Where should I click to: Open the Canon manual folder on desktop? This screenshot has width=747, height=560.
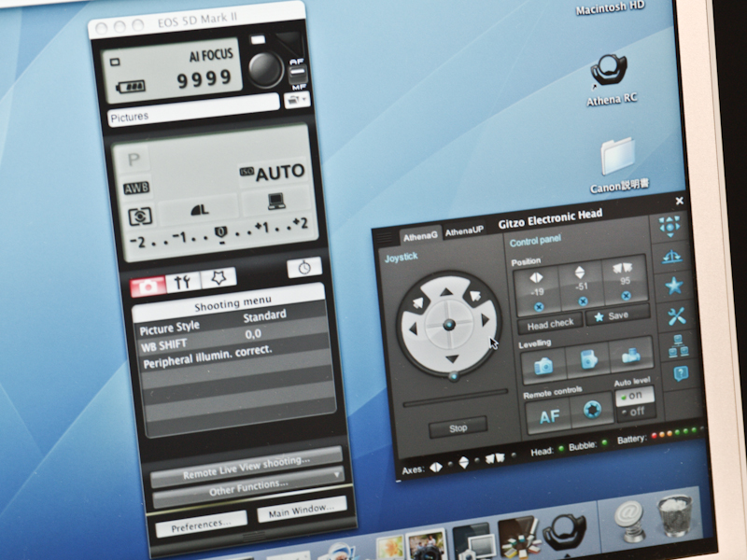click(618, 165)
